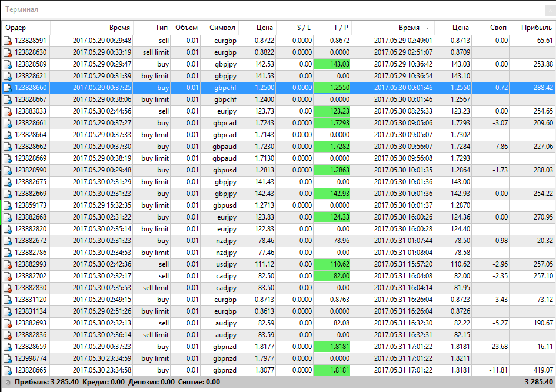Select green T/P cell 143.03 for gbpjpy
Screen dimensions: 556x392
tap(332, 64)
